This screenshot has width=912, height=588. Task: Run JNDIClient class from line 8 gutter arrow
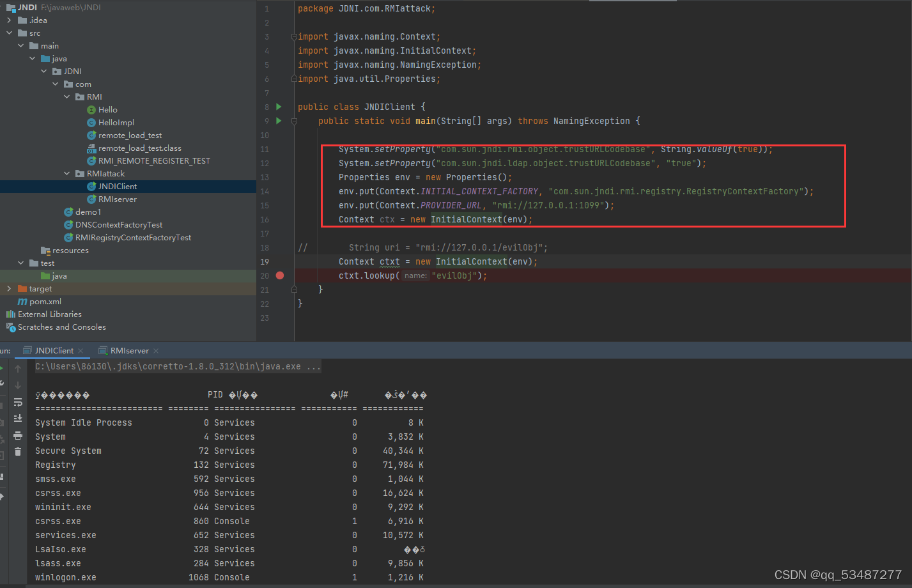(279, 107)
